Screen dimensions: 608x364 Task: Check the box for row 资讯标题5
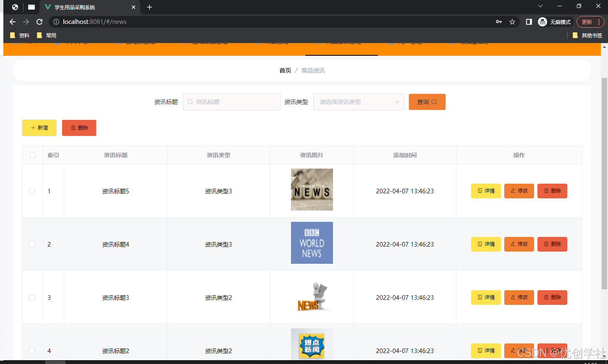[x=32, y=191]
